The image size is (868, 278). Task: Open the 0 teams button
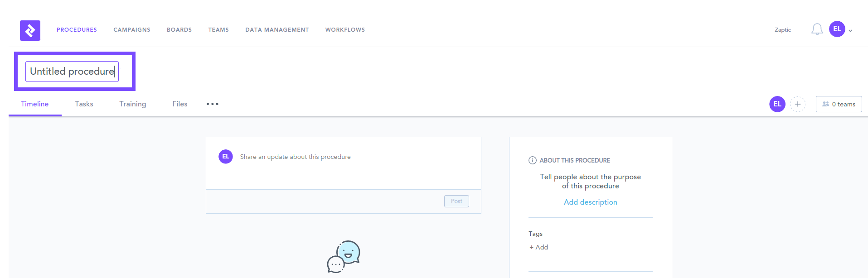tap(839, 104)
